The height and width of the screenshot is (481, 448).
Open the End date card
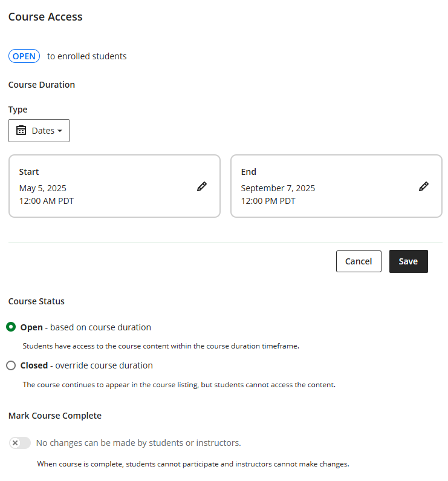[x=336, y=186]
